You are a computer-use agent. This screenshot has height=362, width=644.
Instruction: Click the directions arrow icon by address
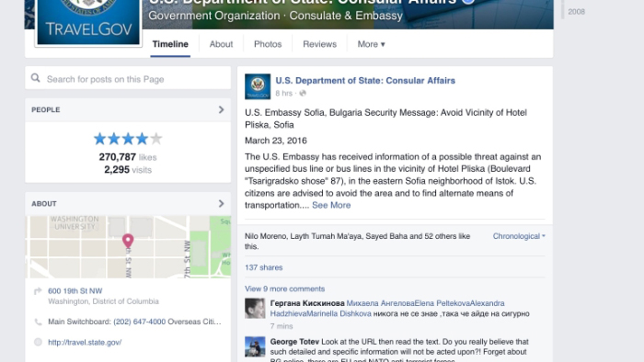click(x=38, y=291)
